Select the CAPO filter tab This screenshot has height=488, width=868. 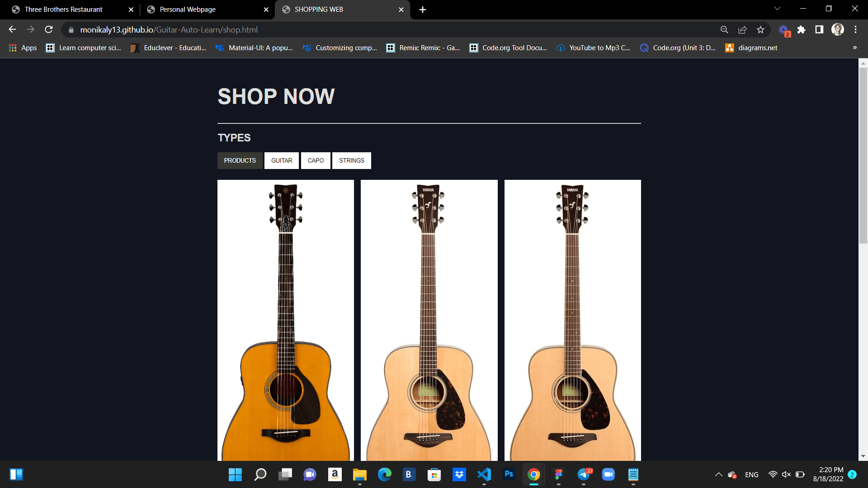pyautogui.click(x=315, y=160)
